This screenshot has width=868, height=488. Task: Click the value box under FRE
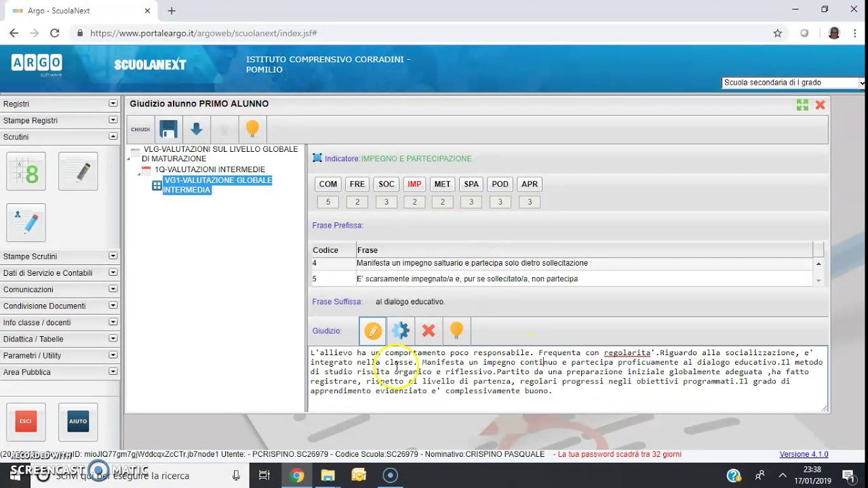(x=357, y=202)
